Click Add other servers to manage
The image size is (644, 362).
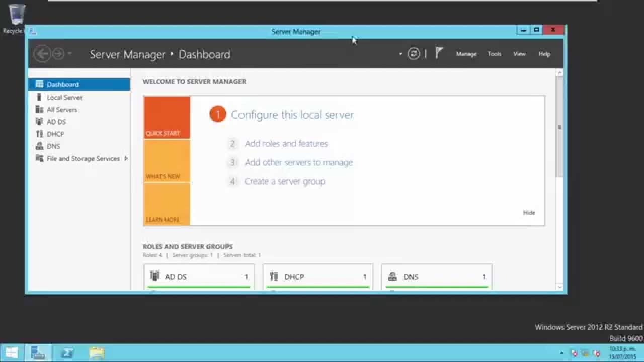click(299, 162)
